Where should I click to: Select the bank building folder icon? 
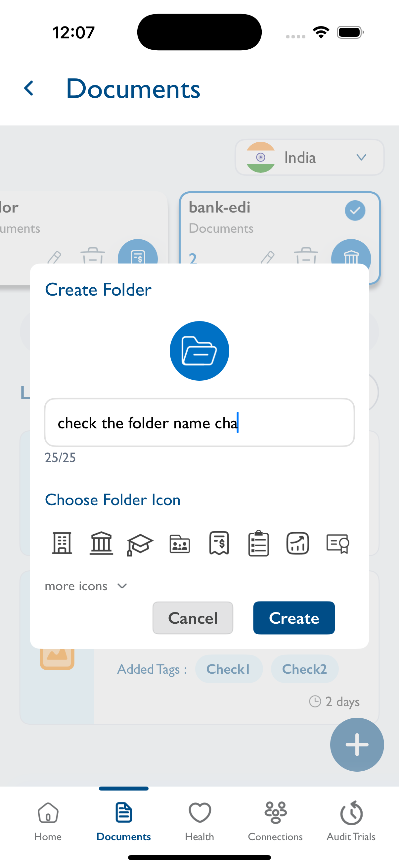click(x=101, y=543)
